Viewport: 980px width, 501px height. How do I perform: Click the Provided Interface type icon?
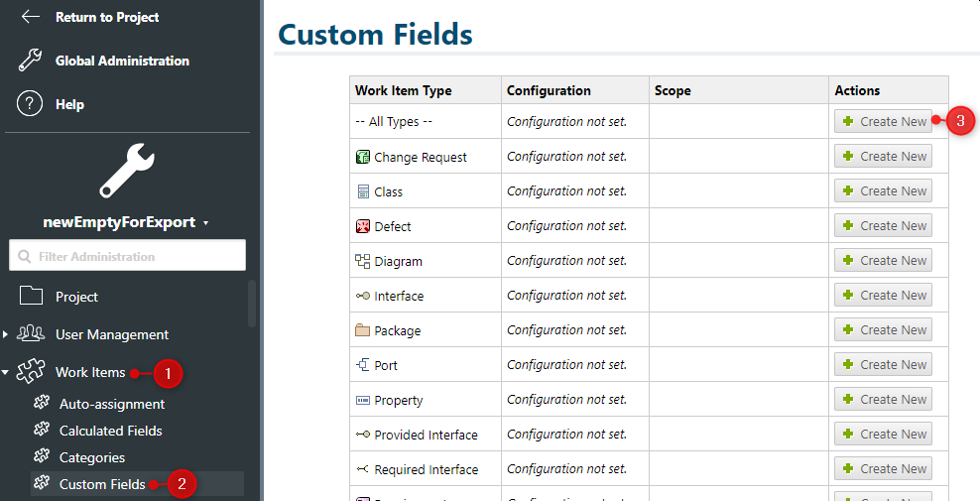pyautogui.click(x=362, y=435)
